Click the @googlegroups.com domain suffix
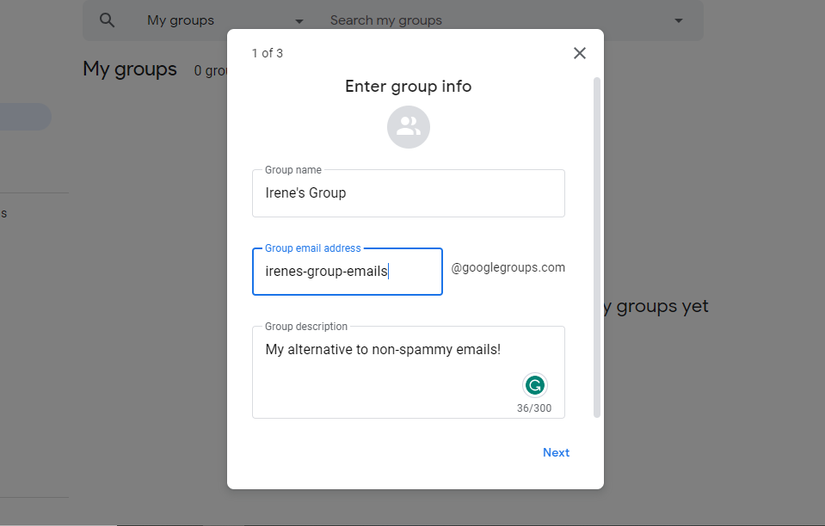825x526 pixels. (508, 268)
